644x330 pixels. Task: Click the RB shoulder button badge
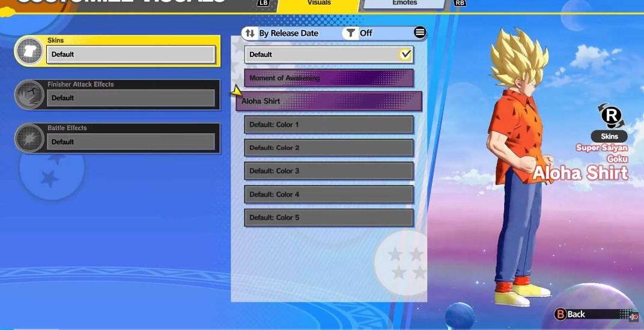coord(460,3)
